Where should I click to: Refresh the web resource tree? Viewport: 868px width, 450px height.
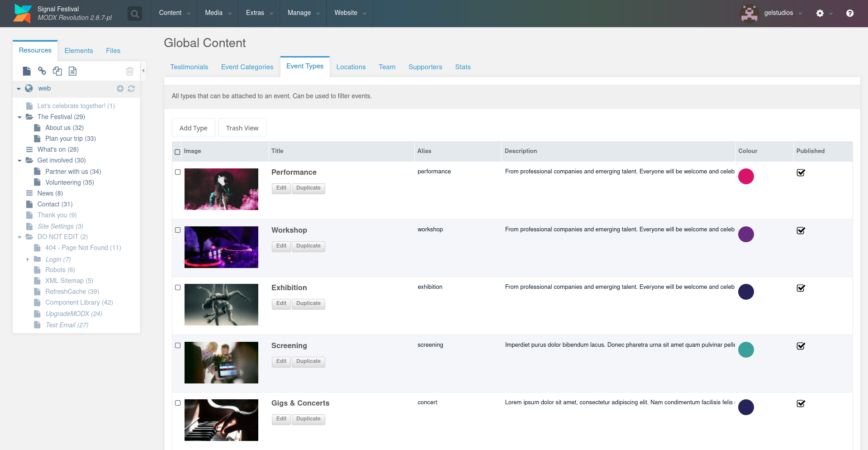[x=131, y=89]
